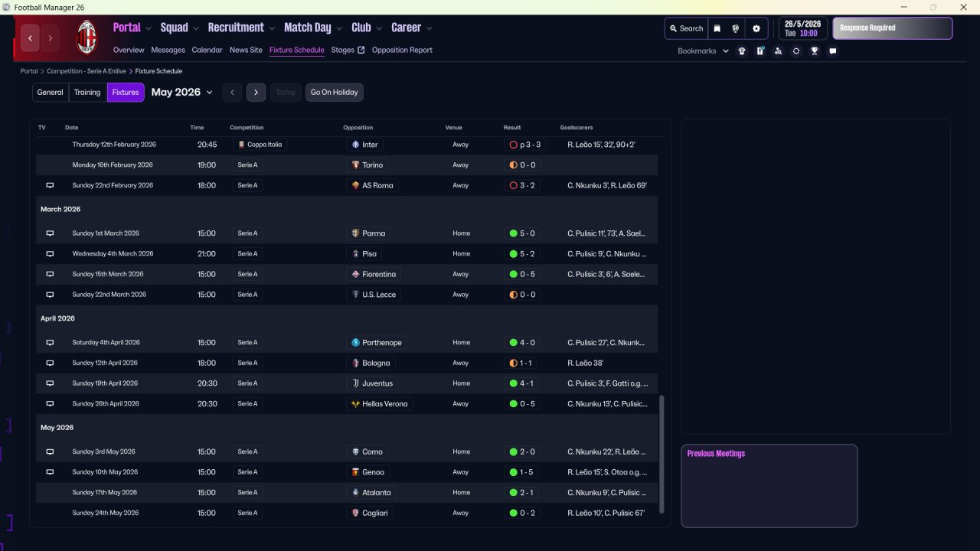Open the Messages tab
The image size is (980, 551).
(168, 51)
